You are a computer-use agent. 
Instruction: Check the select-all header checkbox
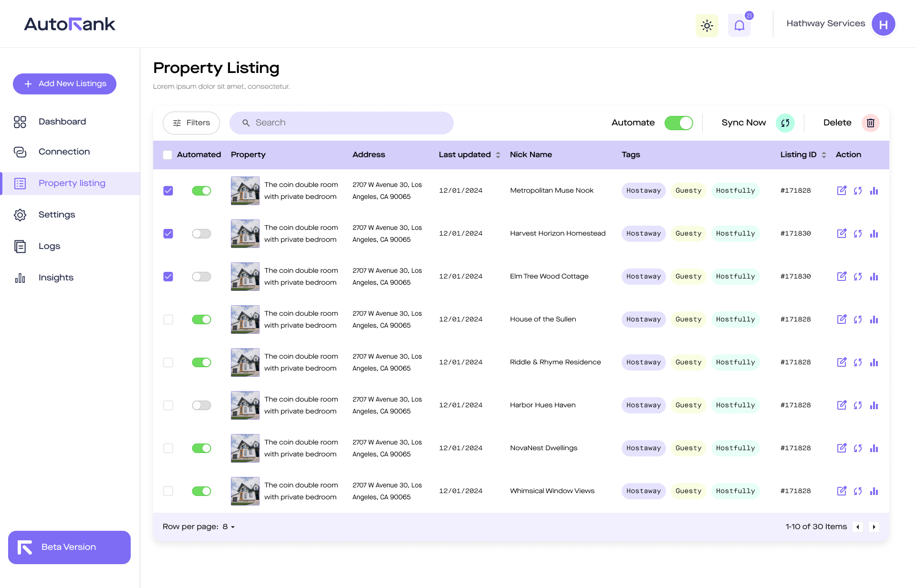coord(167,155)
